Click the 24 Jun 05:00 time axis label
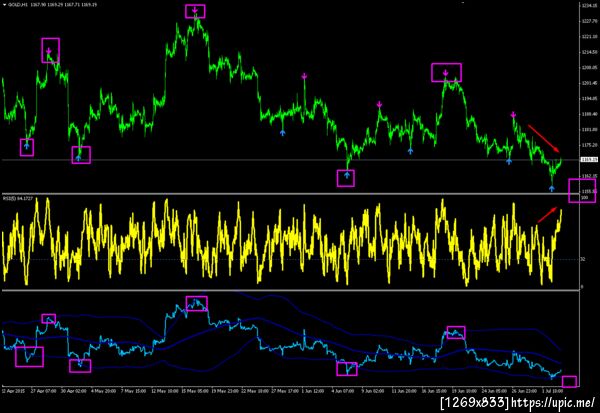The width and height of the screenshot is (600, 413). point(495,391)
